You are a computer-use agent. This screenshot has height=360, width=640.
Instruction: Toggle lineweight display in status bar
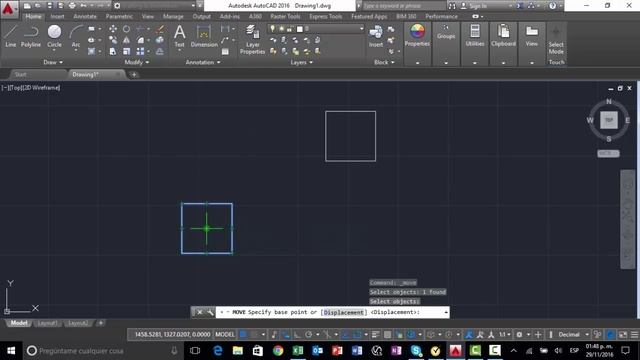coord(376,335)
